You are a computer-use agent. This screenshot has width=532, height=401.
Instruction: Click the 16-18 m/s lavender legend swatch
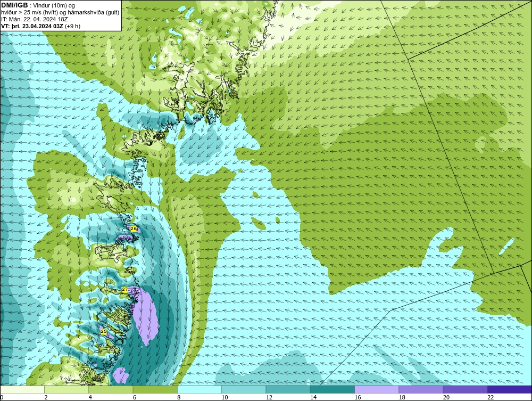[x=377, y=389]
